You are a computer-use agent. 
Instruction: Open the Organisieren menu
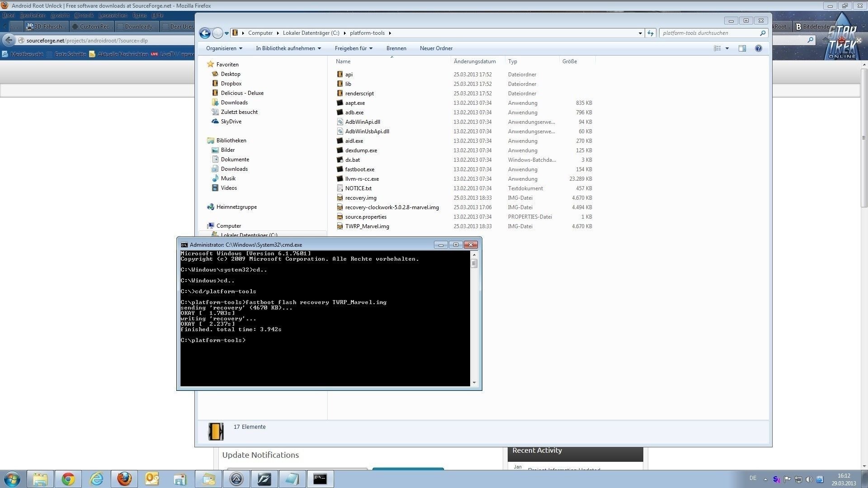(224, 48)
